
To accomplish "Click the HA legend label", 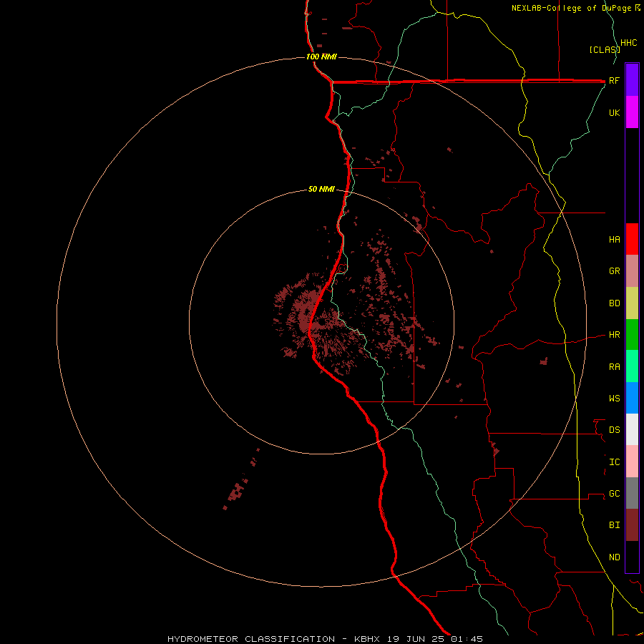I will pos(614,240).
